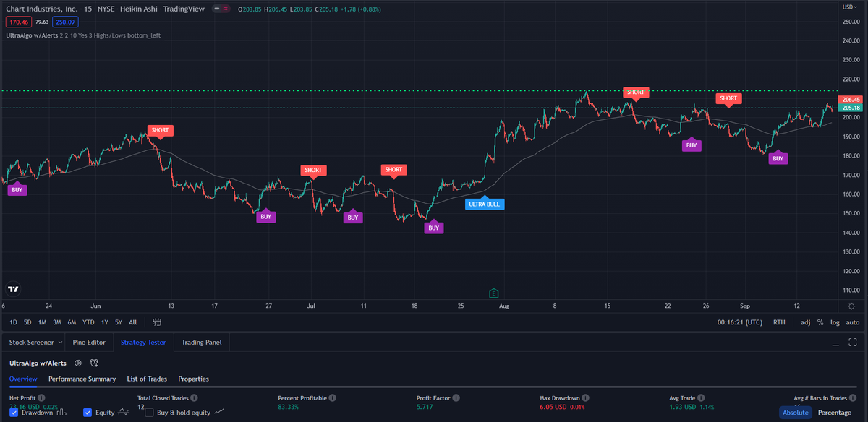Image resolution: width=868 pixels, height=422 pixels.
Task: Toggle percent scale mode
Action: coord(820,322)
